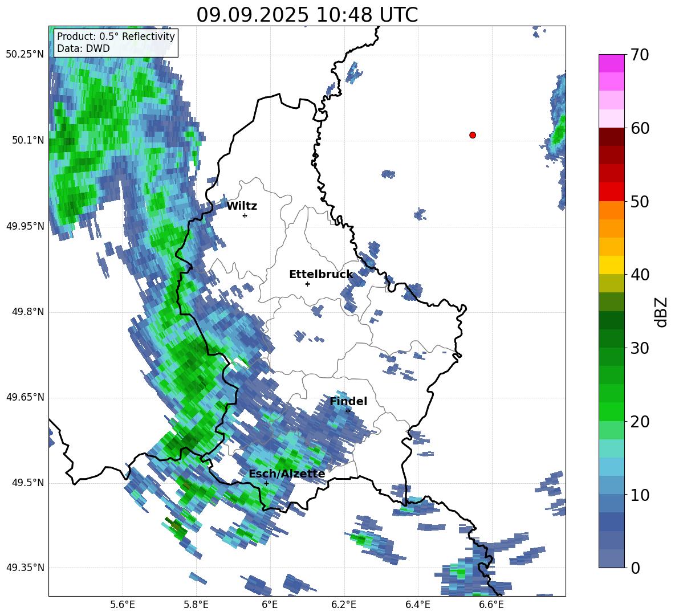Viewport: 675px width, 616px height.
Task: Click the 20 colorbar tick label
Action: [640, 421]
